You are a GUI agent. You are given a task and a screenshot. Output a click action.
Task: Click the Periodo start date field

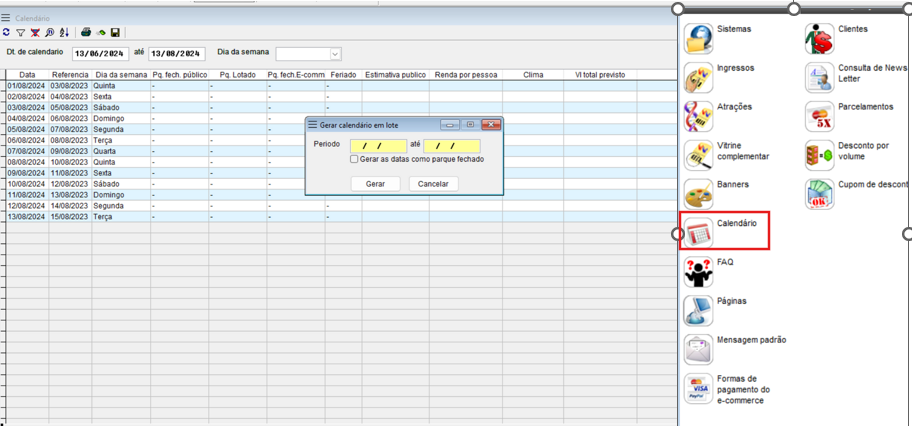click(x=377, y=146)
